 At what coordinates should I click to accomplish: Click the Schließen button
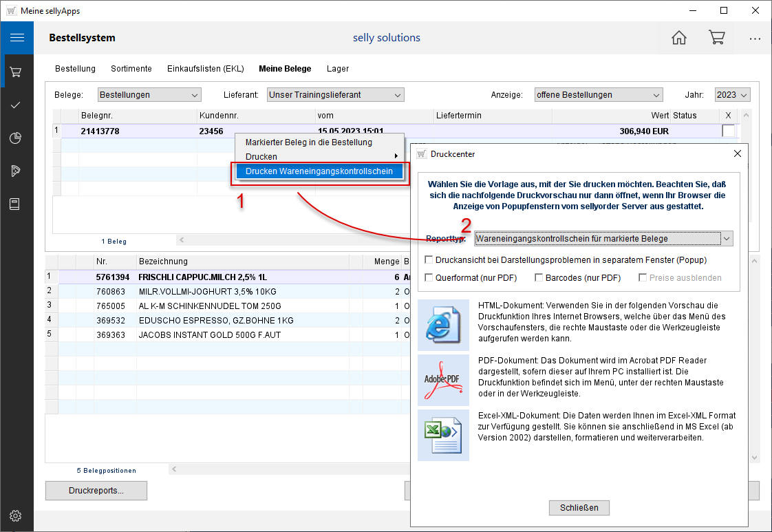(579, 508)
